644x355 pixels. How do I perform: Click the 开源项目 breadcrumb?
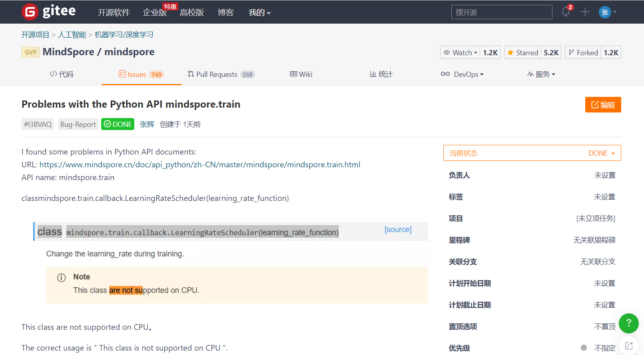pyautogui.click(x=35, y=35)
